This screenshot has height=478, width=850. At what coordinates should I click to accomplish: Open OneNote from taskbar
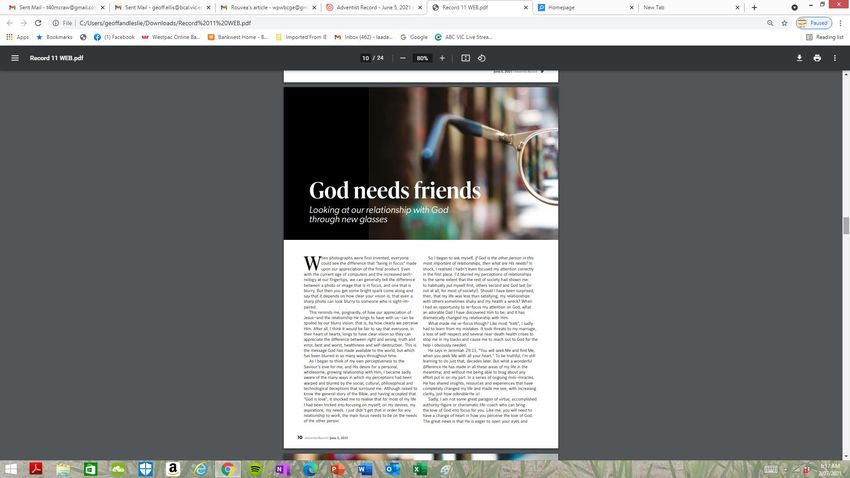point(282,469)
